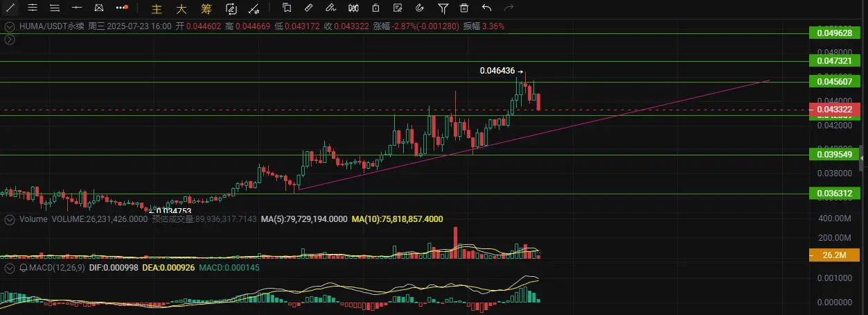Click the MACD(12,26,9) indicator label
The image size is (868, 315).
click(x=58, y=267)
